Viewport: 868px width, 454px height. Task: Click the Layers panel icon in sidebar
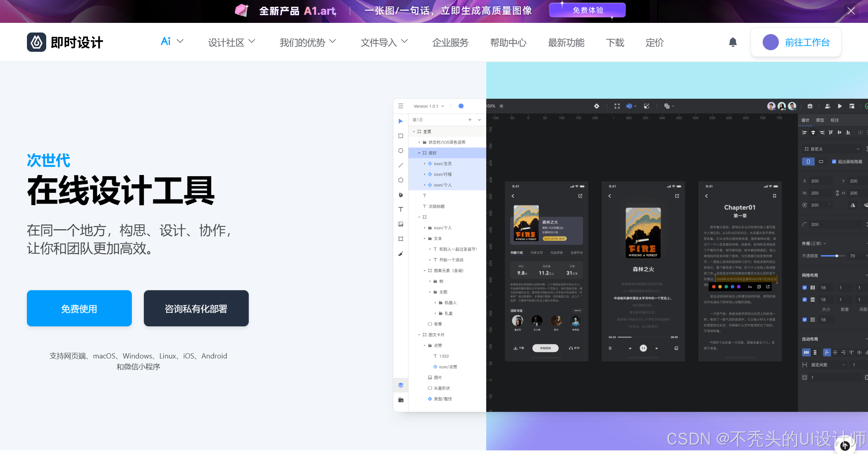click(x=401, y=385)
